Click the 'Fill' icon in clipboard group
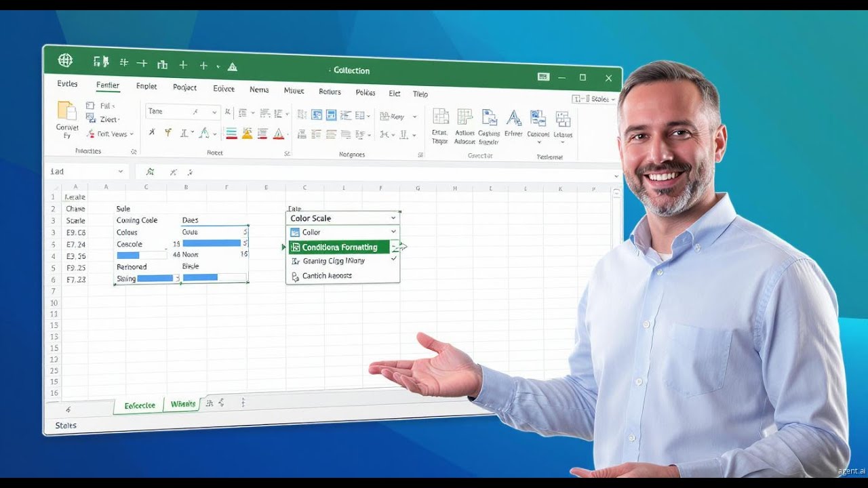Screen dimensions: 868x488 90,106
